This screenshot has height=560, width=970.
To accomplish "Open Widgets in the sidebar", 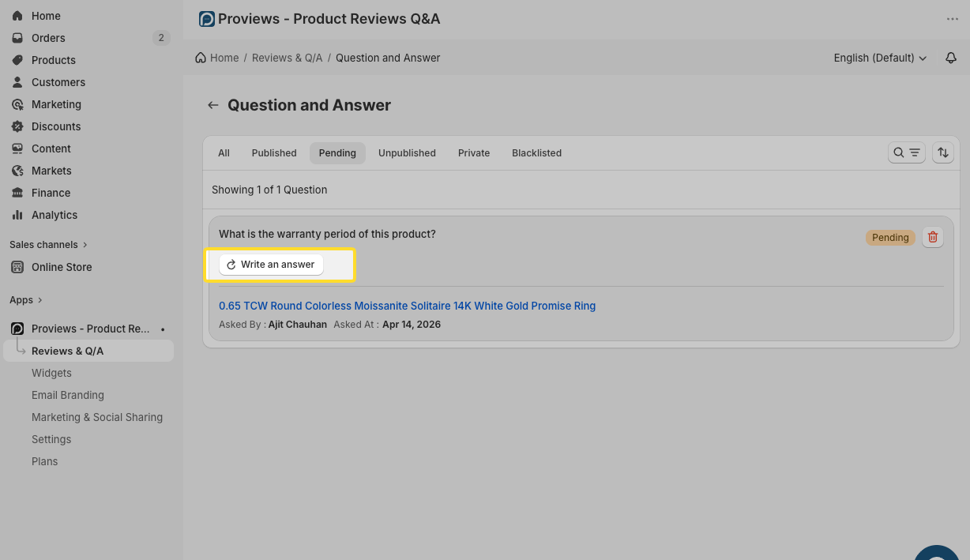I will (x=51, y=373).
